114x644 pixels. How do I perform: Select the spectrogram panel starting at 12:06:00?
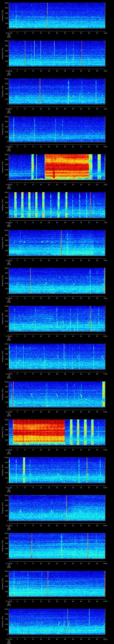57,205
